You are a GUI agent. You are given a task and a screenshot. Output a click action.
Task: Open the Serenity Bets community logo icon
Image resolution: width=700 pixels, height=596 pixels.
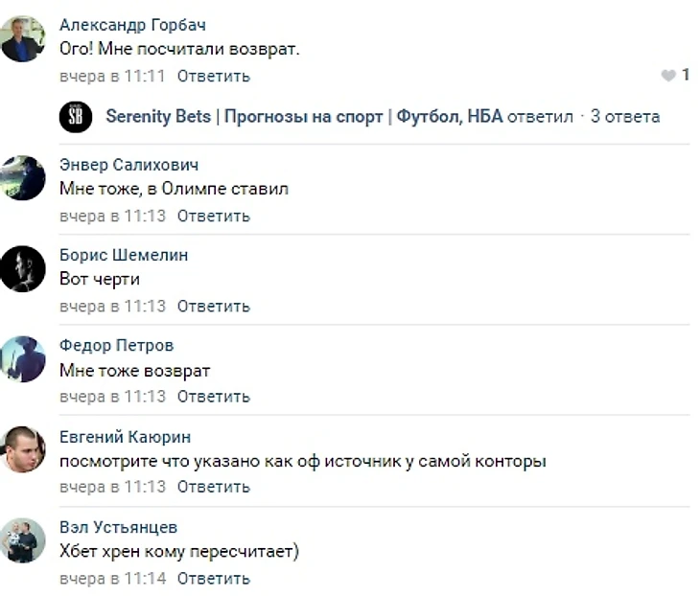[x=76, y=117]
